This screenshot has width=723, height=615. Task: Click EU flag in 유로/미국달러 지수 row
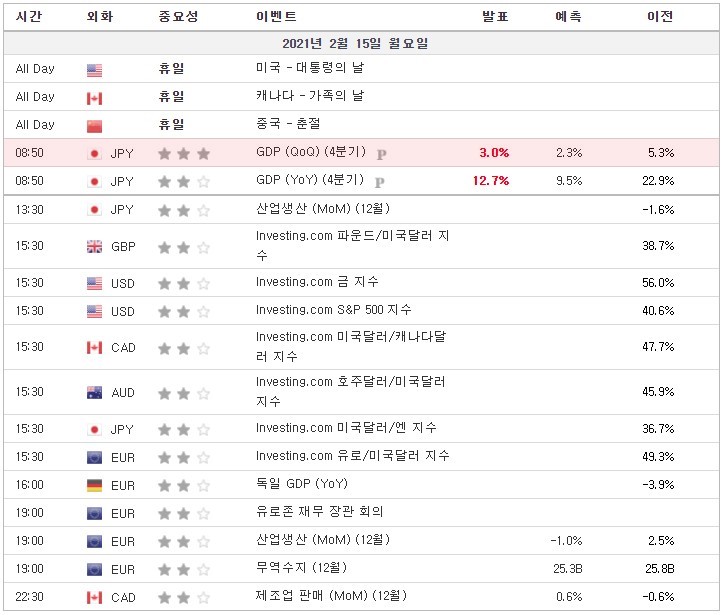(94, 458)
